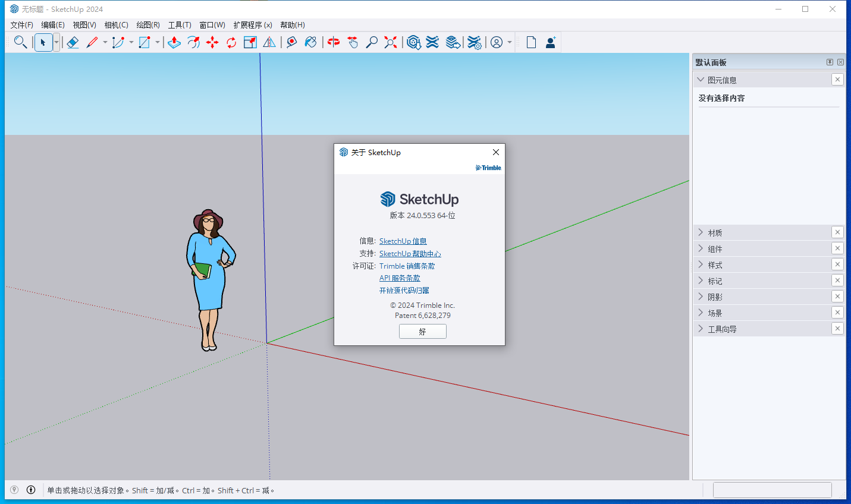Close the 材质 panel with its X
The height and width of the screenshot is (504, 851).
(x=837, y=232)
